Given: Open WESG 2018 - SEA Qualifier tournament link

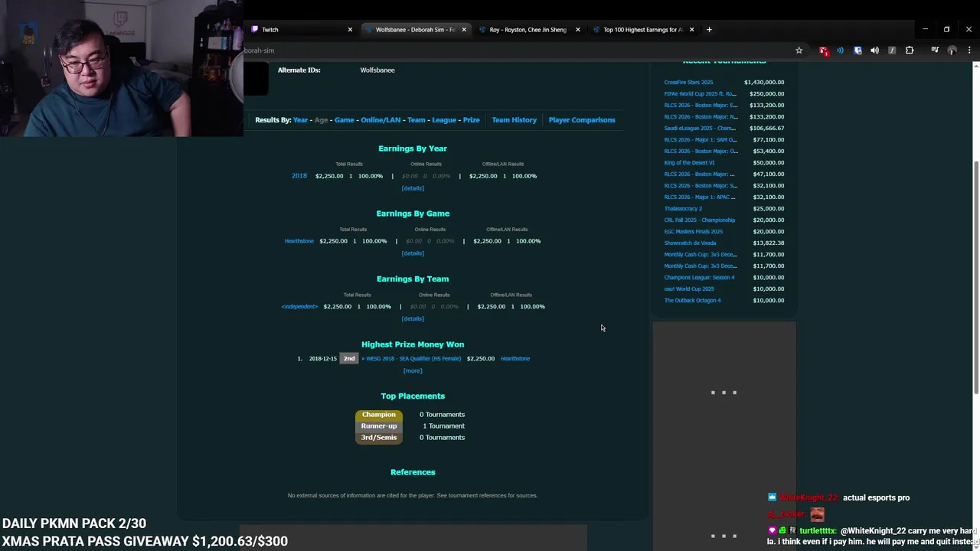Looking at the screenshot, I should [x=414, y=359].
